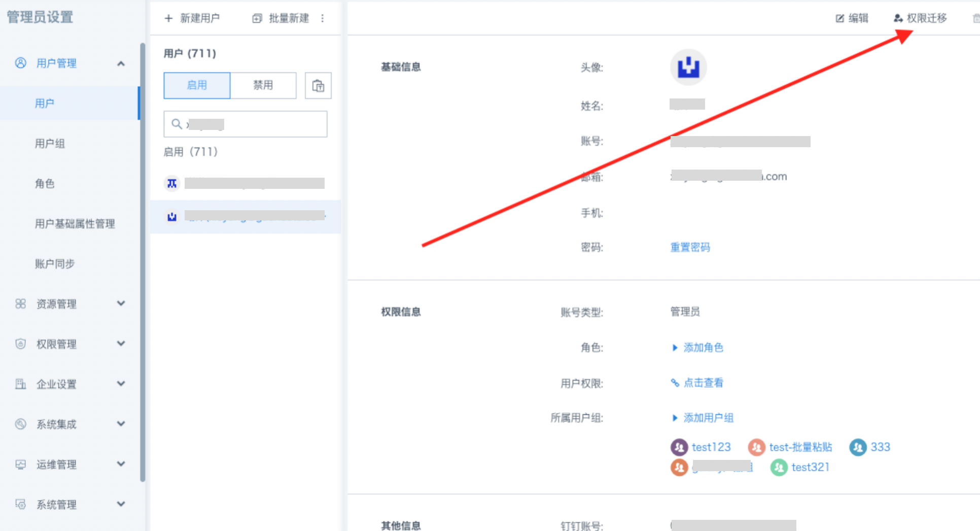Screen dimensions: 980x531
Task: Click the 333 user group icon
Action: pos(858,447)
